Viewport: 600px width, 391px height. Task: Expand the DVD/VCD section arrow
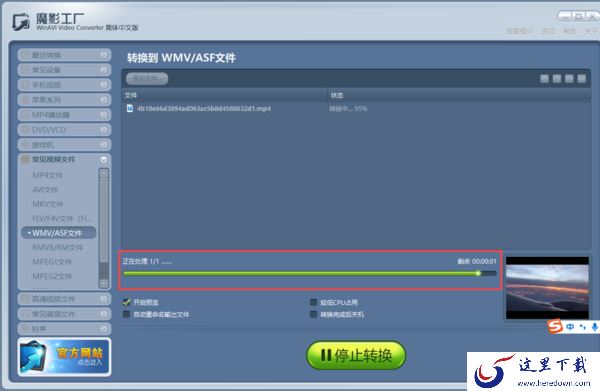coord(103,130)
